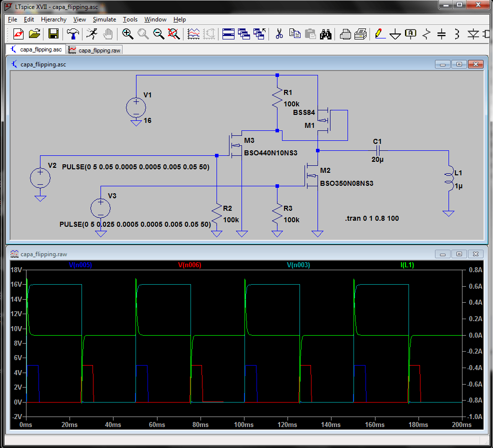Click the Tile Windows toolbar icon

pyautogui.click(x=228, y=34)
